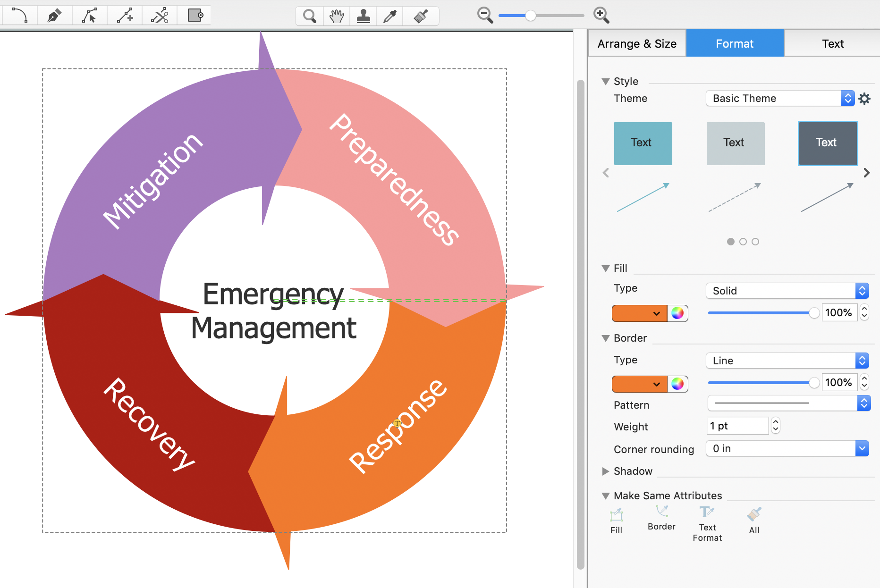Pick the add point tool
This screenshot has width=880, height=588.
(x=125, y=16)
